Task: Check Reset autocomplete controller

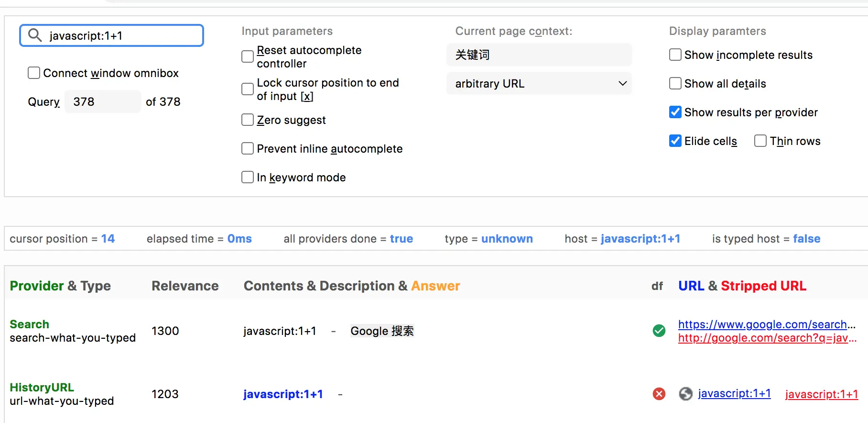Action: [248, 56]
